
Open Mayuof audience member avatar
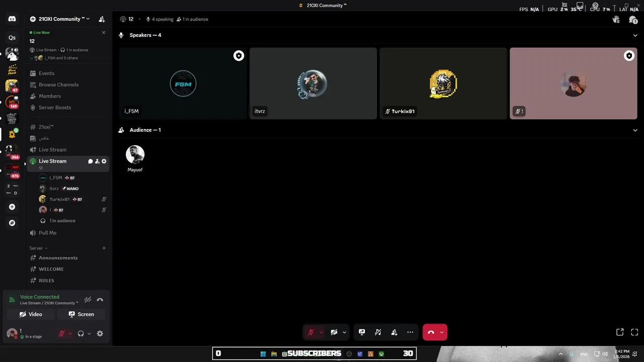(135, 155)
